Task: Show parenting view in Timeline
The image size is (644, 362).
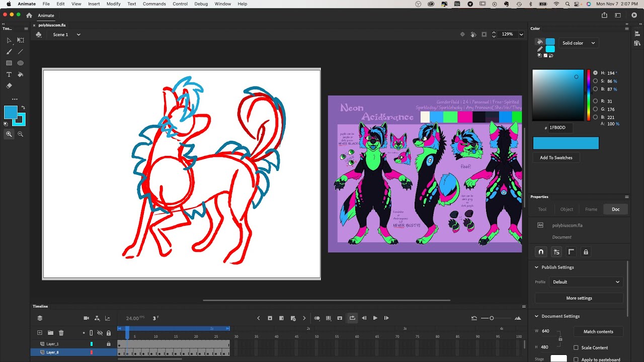Action: (x=97, y=318)
